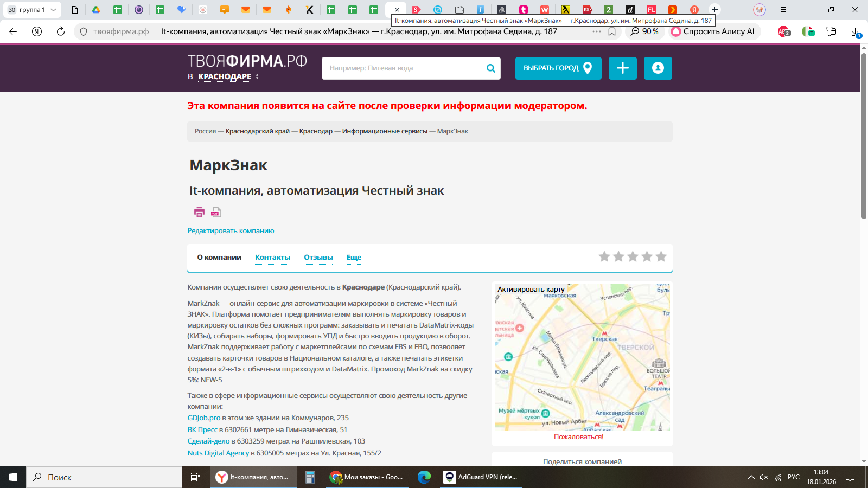
Task: Click Активировать карту on the map
Action: 531,290
